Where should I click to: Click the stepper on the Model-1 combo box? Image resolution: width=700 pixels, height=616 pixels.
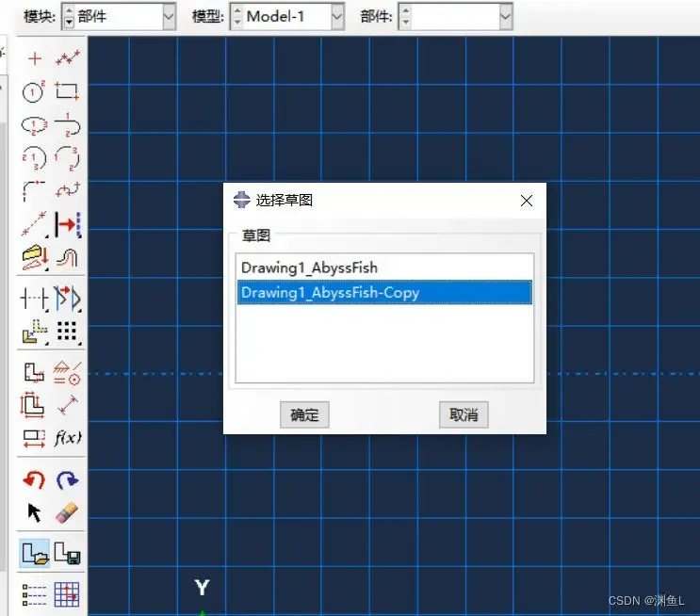[x=237, y=17]
